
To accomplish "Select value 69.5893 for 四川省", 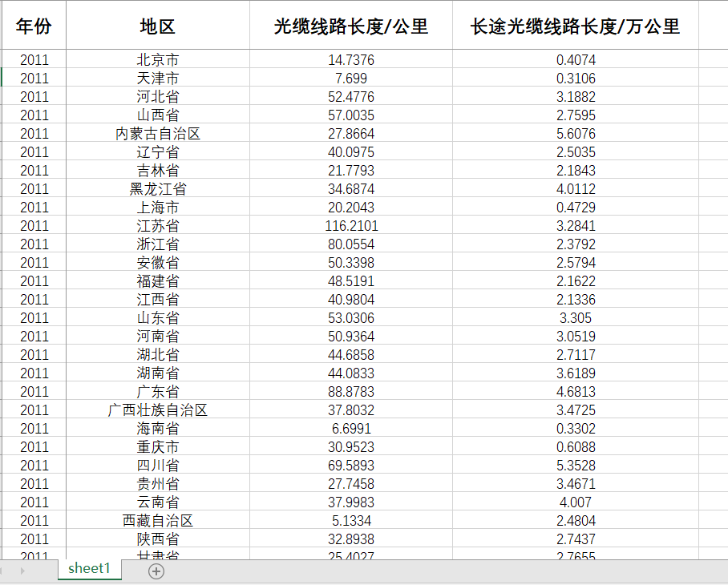I will coord(351,466).
